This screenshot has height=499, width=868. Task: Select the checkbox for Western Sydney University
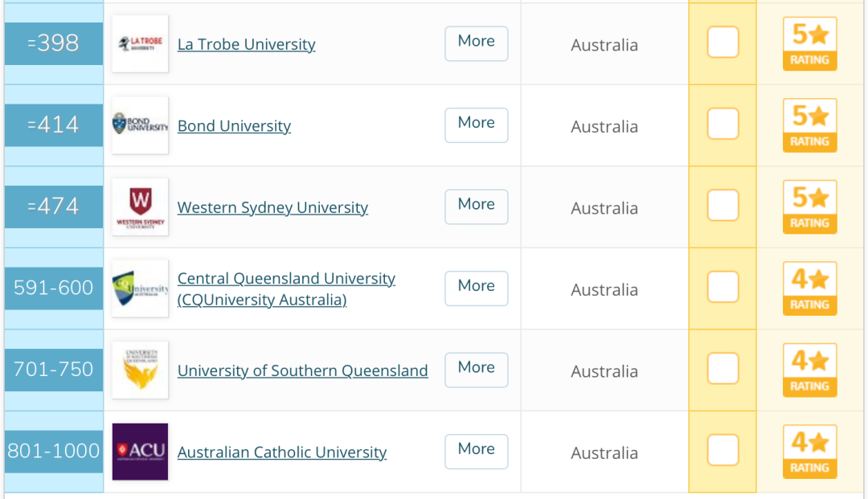(x=723, y=205)
